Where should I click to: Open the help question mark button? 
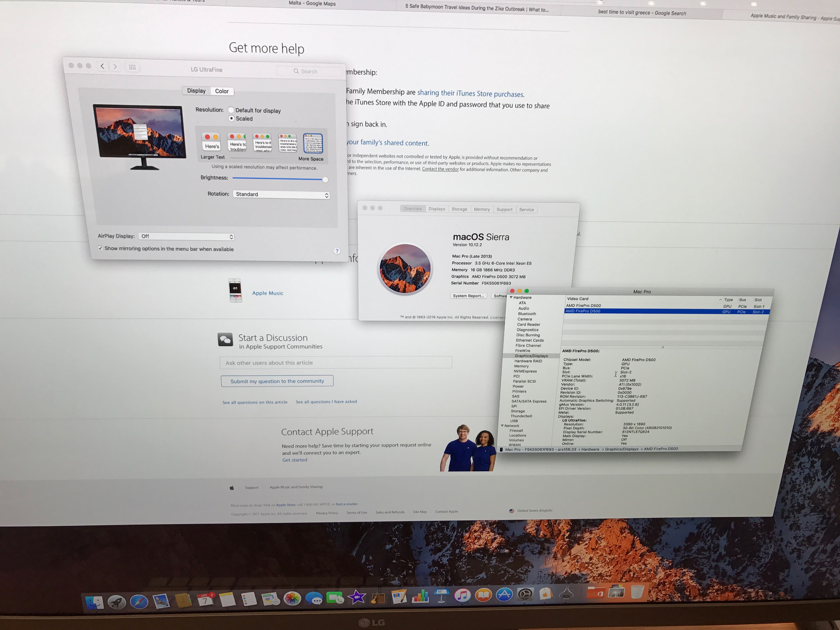pos(337,251)
